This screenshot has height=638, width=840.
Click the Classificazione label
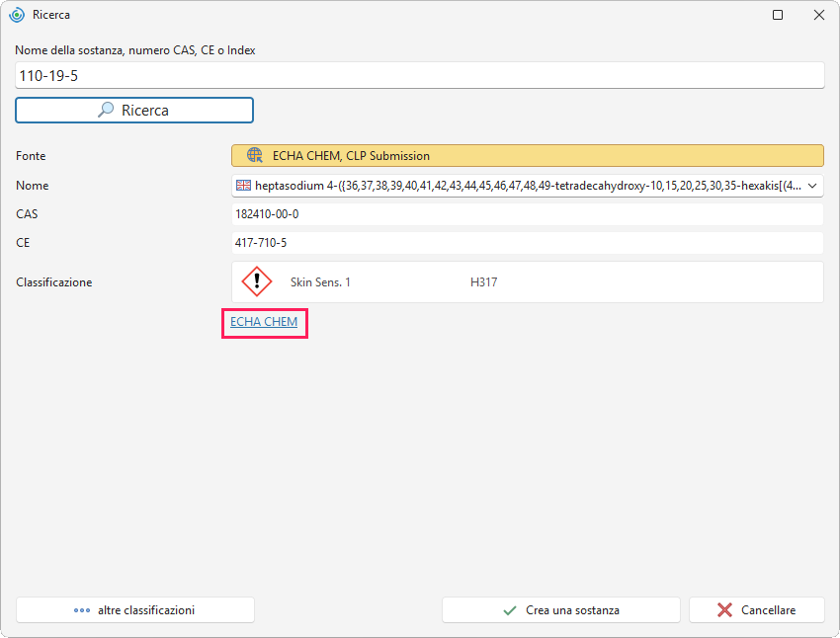(x=54, y=282)
